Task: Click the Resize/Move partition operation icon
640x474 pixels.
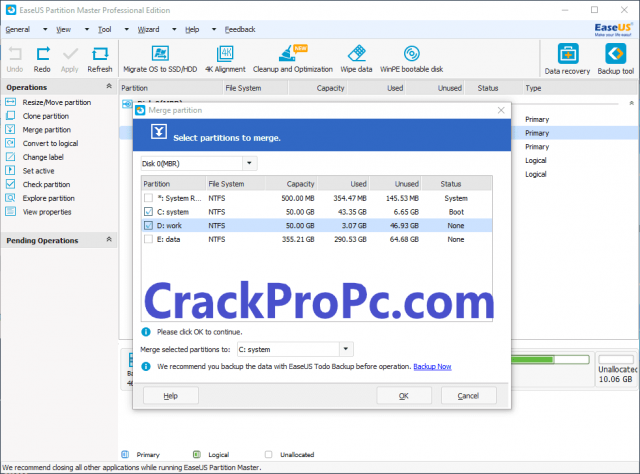Action: (x=11, y=102)
